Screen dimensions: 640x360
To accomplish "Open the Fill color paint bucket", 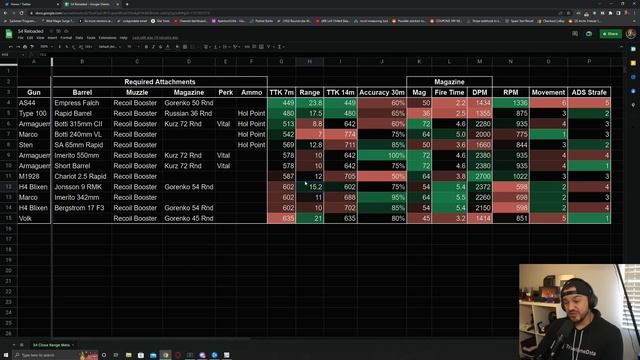I will [x=177, y=47].
